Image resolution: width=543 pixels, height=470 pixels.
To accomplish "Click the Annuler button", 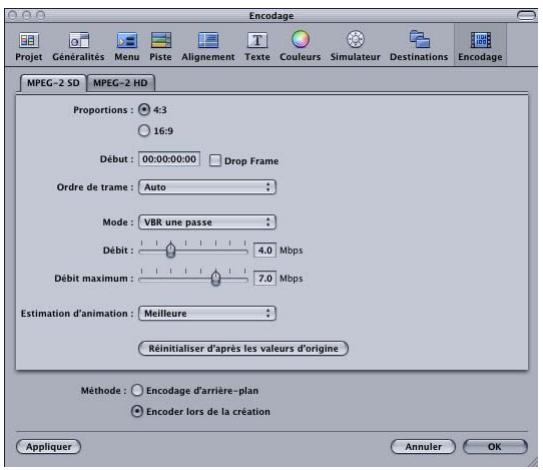I will [423, 446].
